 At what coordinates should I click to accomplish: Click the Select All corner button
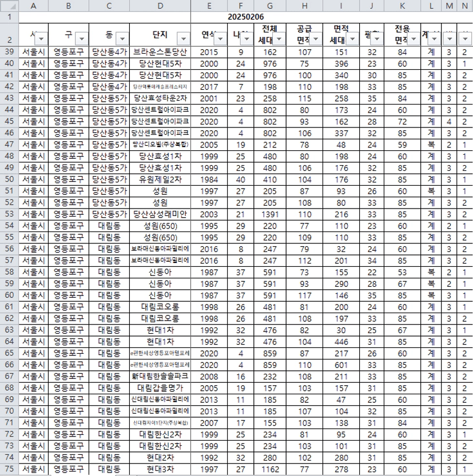(9, 6)
